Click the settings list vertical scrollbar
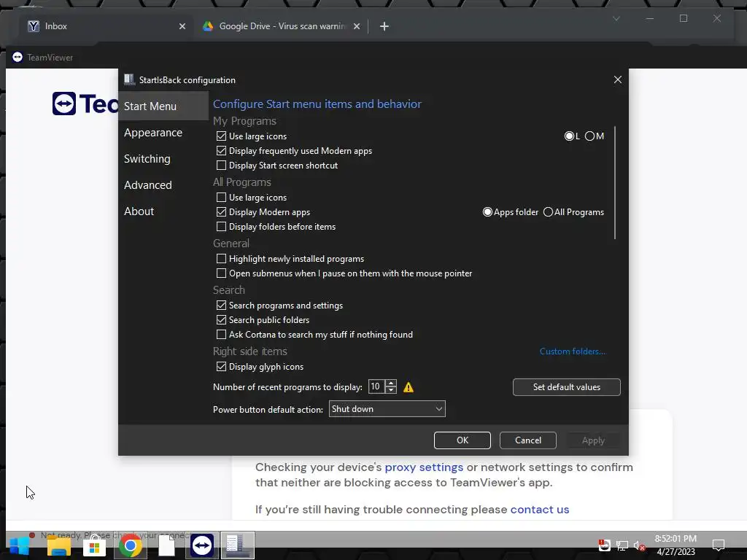Image resolution: width=747 pixels, height=560 pixels. point(615,182)
